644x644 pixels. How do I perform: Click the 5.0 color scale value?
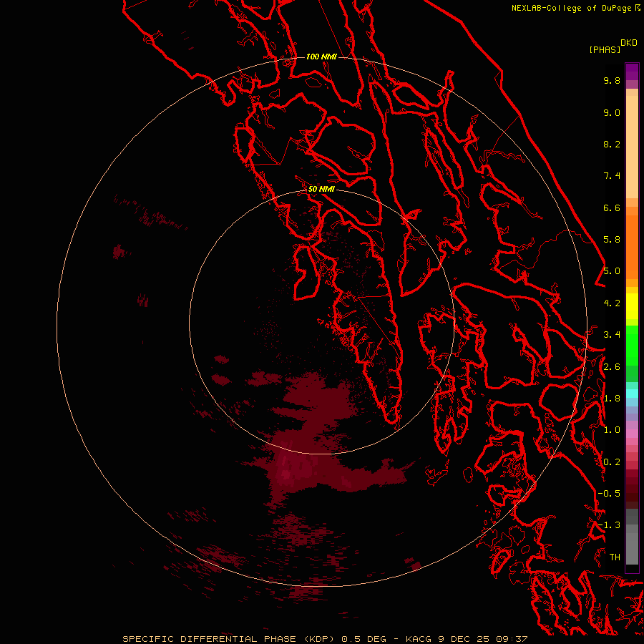click(612, 271)
